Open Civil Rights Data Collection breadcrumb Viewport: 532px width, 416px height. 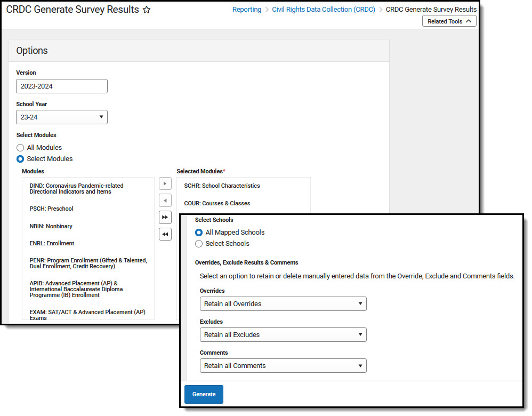point(324,10)
